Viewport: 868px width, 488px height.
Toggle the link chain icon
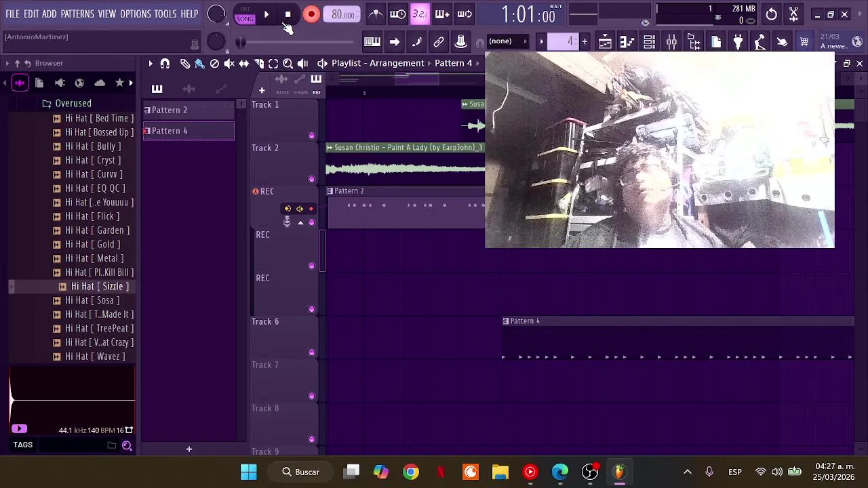[439, 42]
